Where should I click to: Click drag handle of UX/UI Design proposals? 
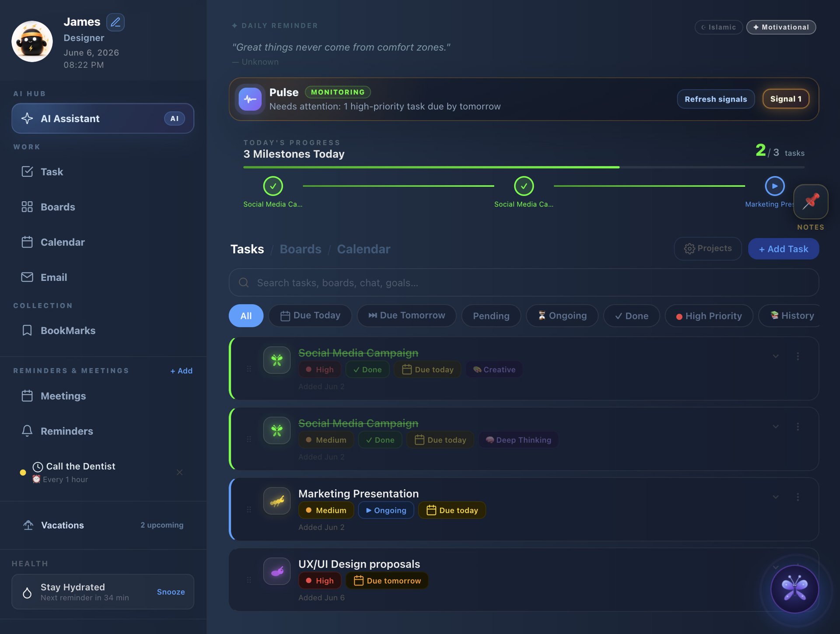click(x=248, y=580)
